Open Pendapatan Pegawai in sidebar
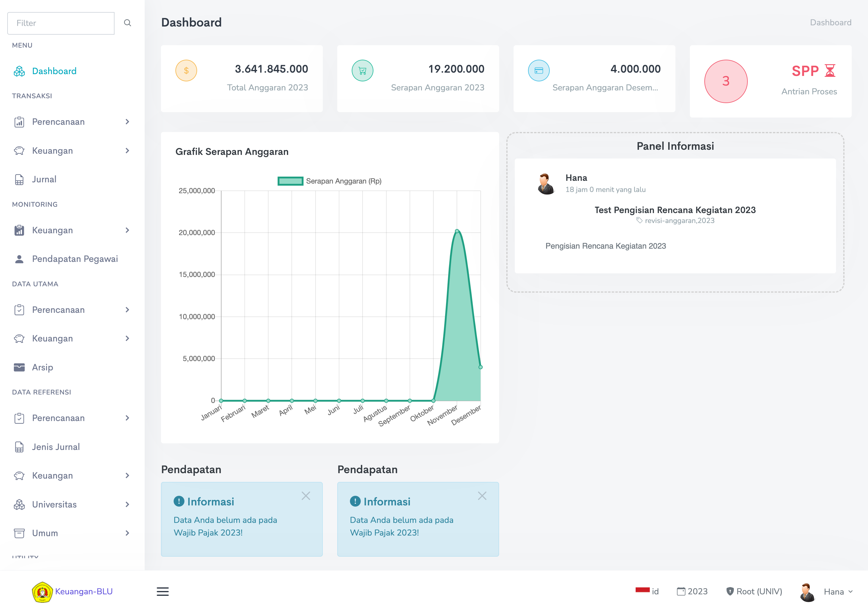The width and height of the screenshot is (868, 613). (74, 259)
